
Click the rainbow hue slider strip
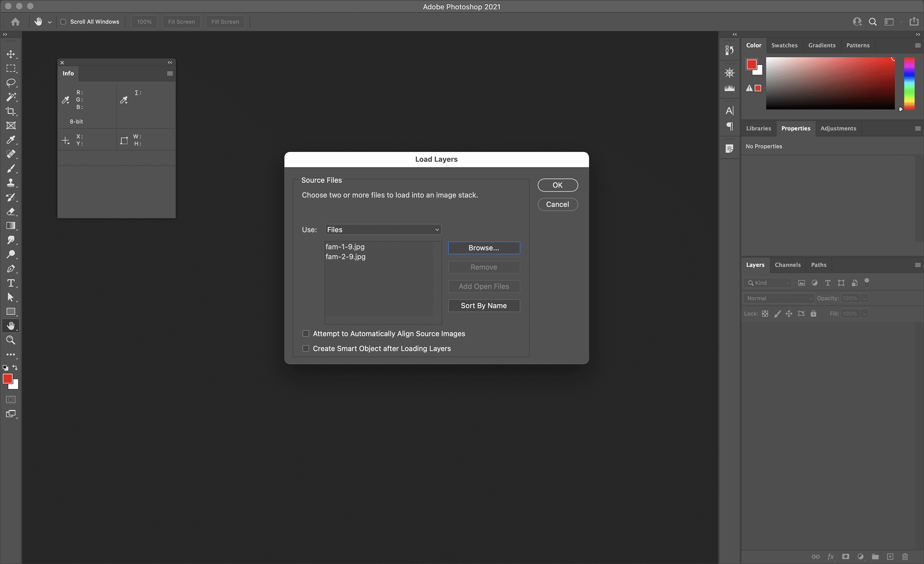(x=909, y=83)
